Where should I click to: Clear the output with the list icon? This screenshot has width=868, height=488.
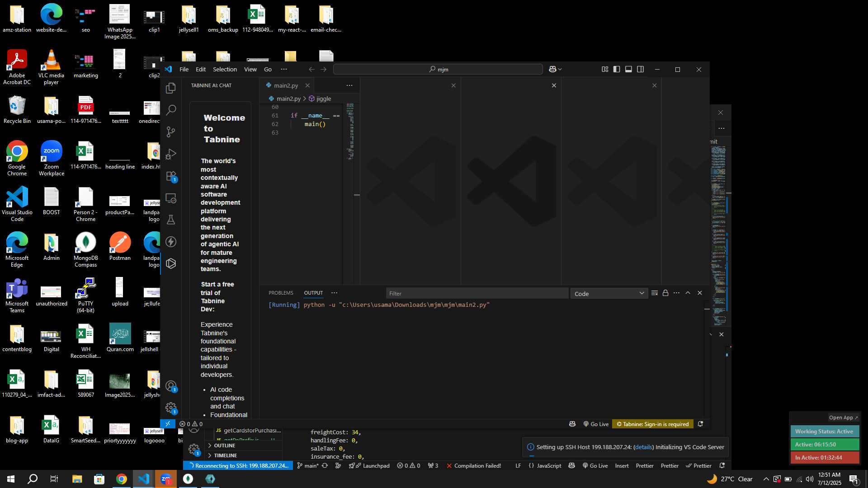tap(654, 293)
